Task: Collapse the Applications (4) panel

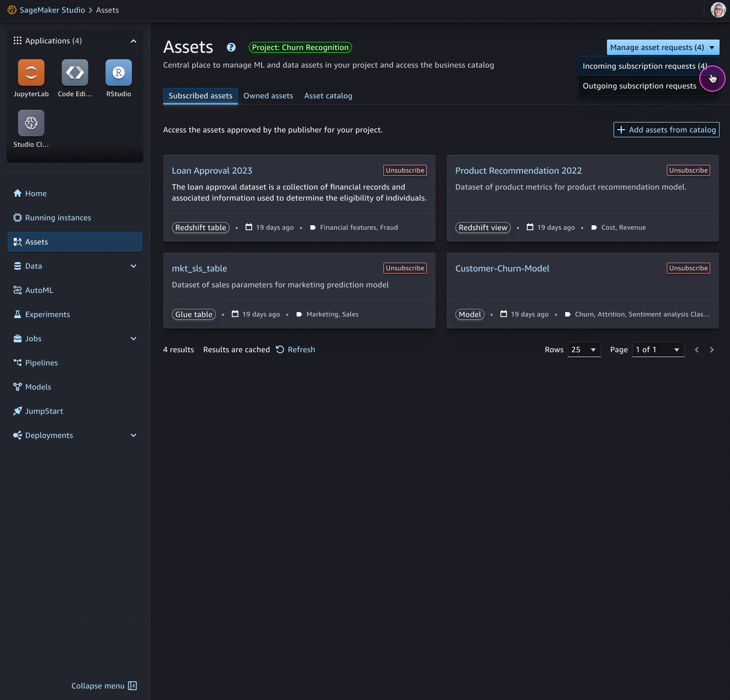Action: [x=133, y=41]
